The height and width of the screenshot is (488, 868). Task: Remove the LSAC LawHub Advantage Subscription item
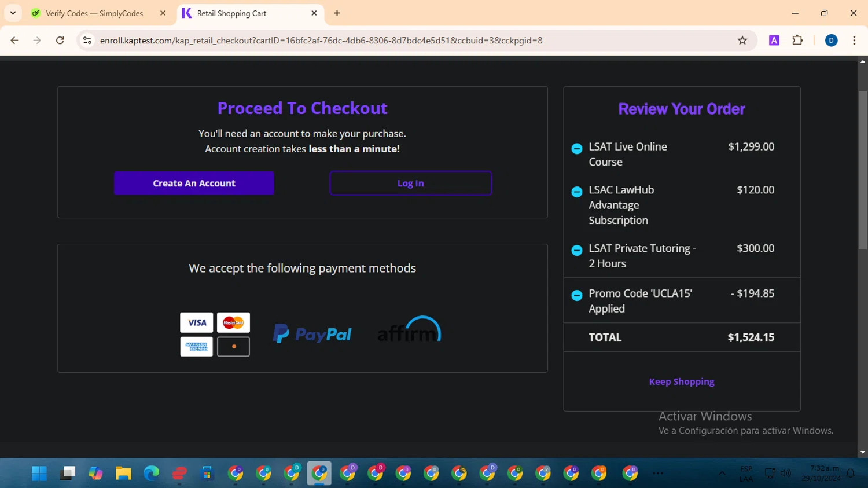[x=576, y=192]
